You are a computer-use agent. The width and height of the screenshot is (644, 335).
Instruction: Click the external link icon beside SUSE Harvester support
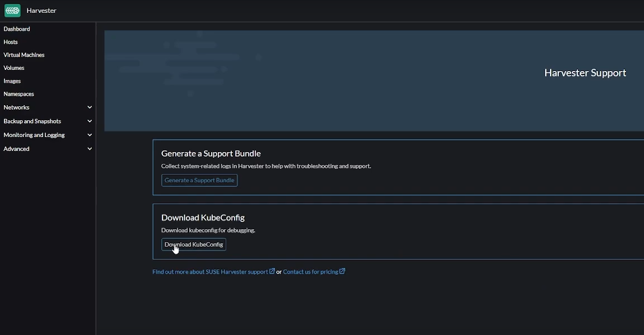272,271
